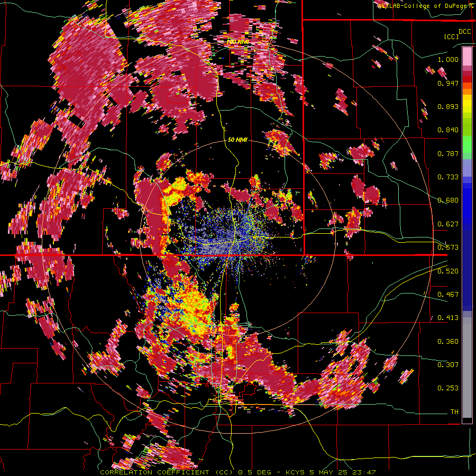Click the 0.840 scale value
Image resolution: width=476 pixels, height=476 pixels.
[x=448, y=130]
